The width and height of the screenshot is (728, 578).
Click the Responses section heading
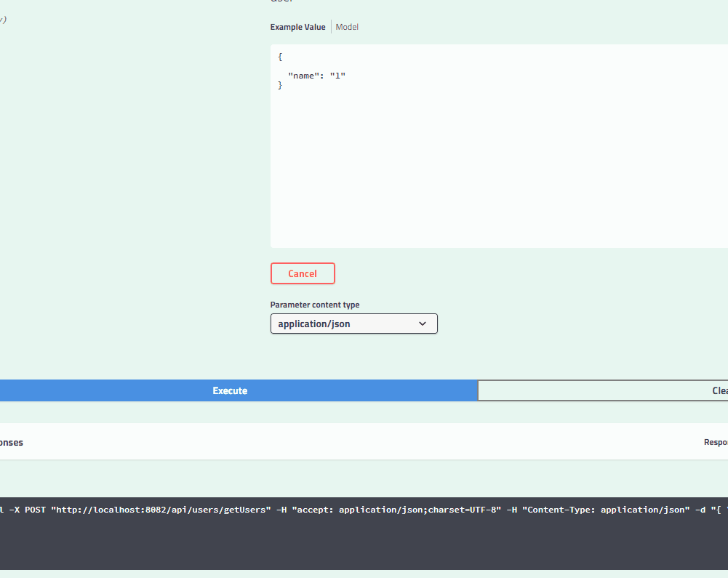12,443
